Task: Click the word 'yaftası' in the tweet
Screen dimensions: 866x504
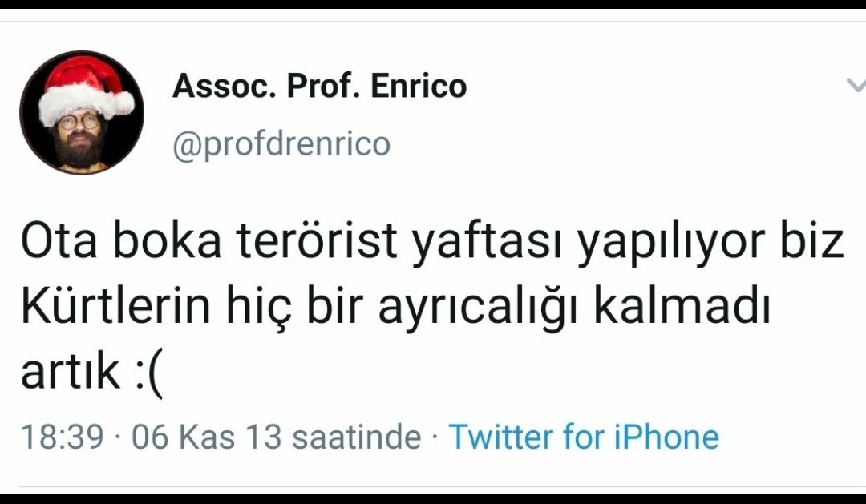Action: point(488,244)
